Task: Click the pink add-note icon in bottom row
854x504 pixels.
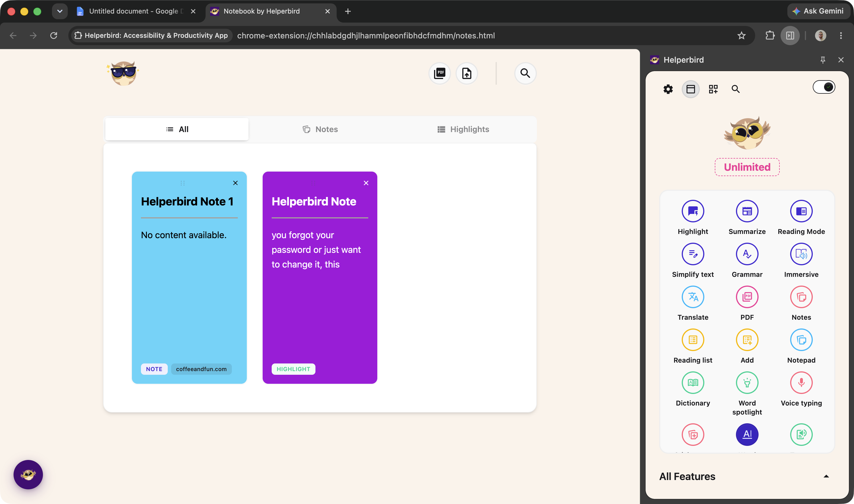Action: tap(692, 434)
